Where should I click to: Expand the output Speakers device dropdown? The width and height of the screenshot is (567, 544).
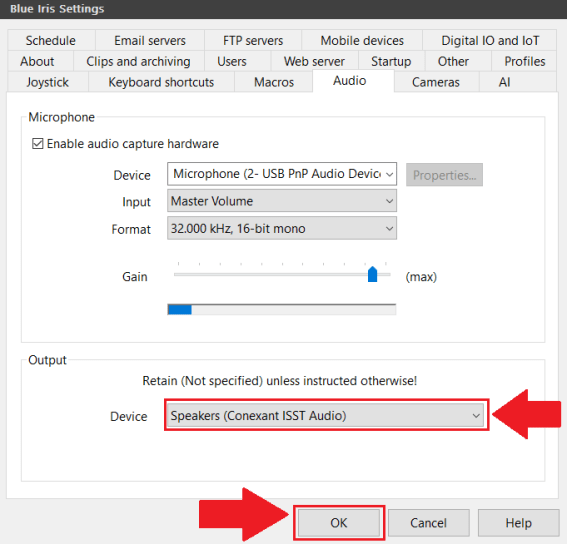pos(326,415)
